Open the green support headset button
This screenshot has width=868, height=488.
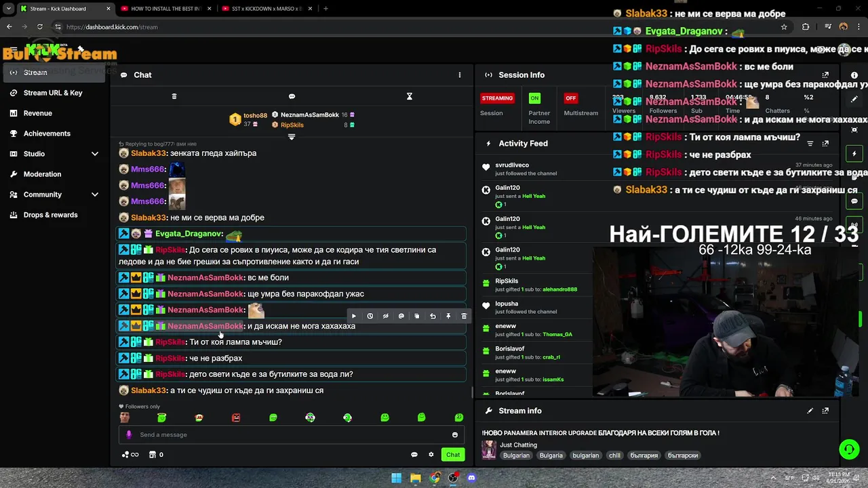pos(849,449)
